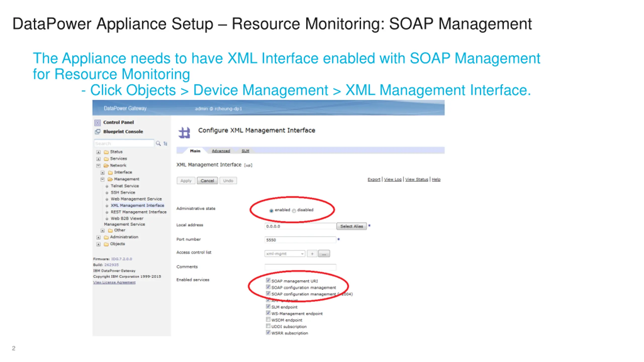Click the Management open folder icon
Viewport: 644px width, 362px height.
pos(110,179)
